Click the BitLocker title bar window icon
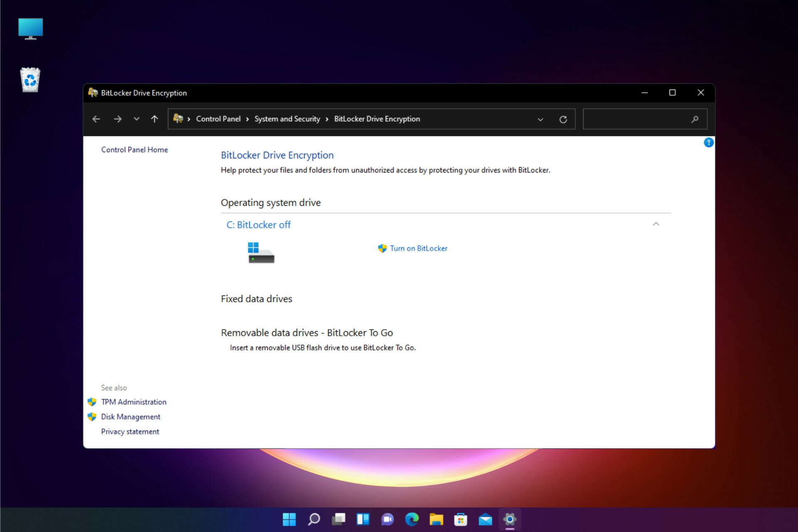The height and width of the screenshot is (532, 798). pos(93,93)
